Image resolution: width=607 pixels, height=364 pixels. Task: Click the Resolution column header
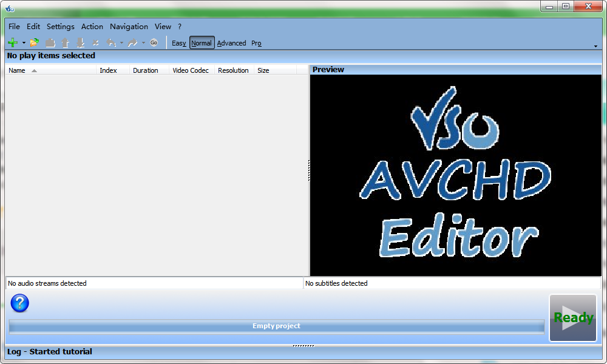234,70
